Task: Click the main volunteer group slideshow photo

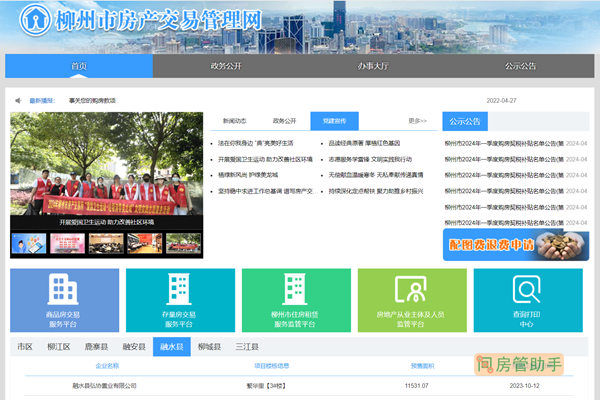Action: [x=107, y=163]
